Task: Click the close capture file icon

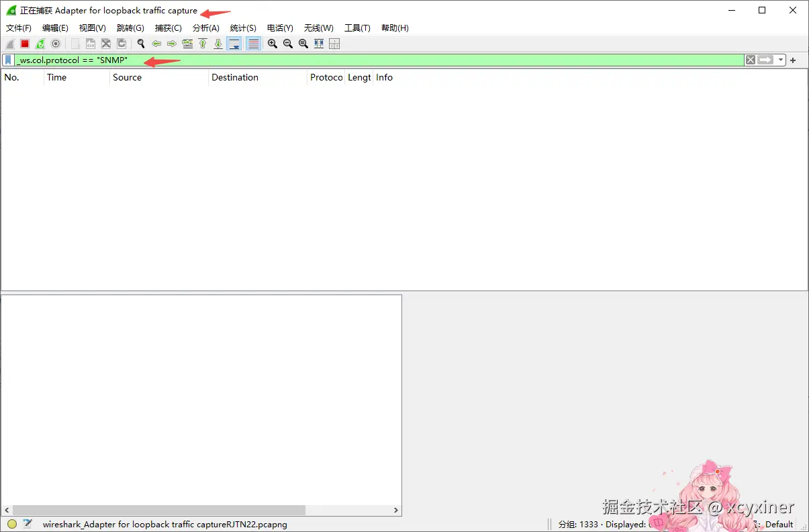Action: pos(106,44)
